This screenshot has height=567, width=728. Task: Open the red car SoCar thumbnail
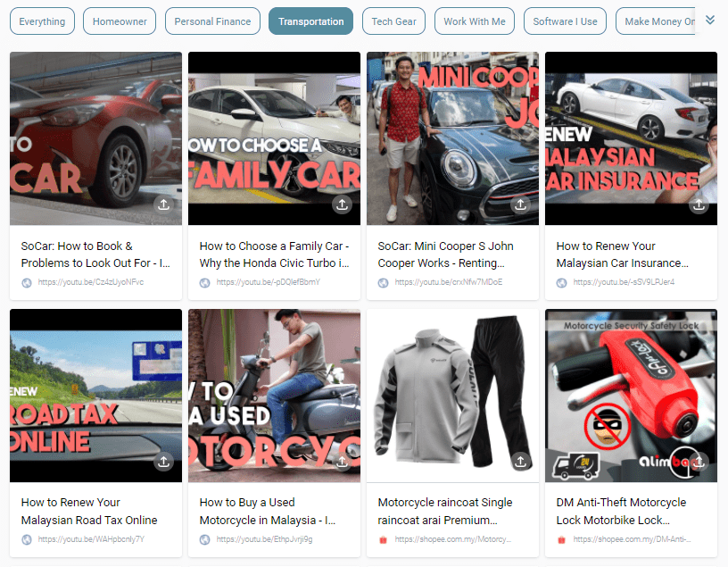pos(95,138)
